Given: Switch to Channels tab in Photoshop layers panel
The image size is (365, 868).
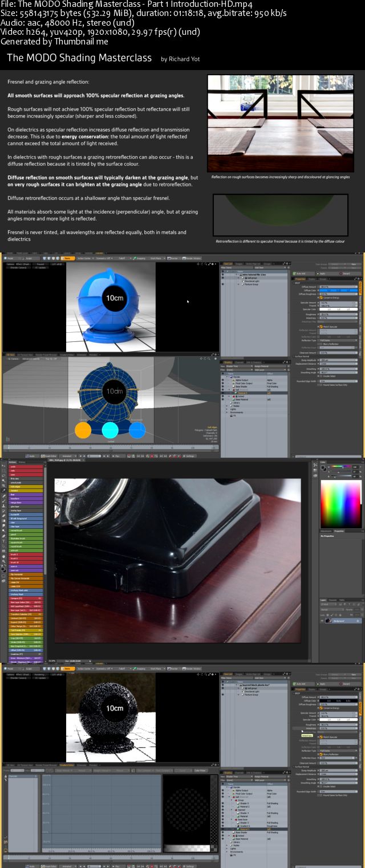Looking at the screenshot, I should 332,600.
